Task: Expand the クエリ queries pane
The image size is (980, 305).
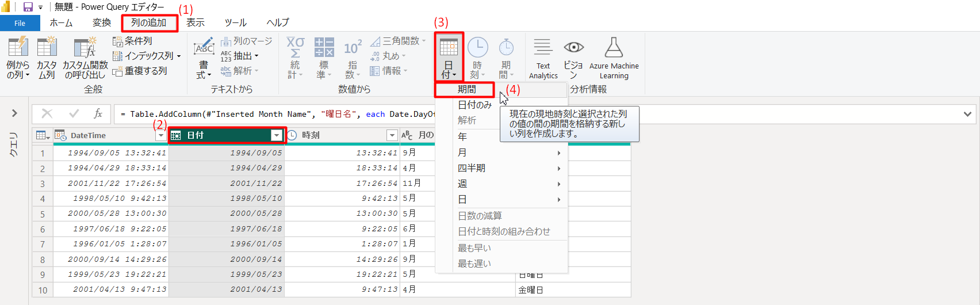Action: click(14, 113)
